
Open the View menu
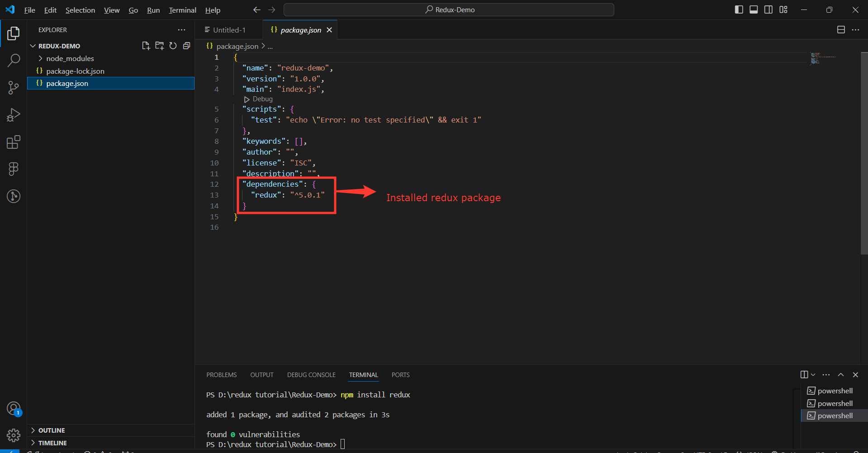112,10
